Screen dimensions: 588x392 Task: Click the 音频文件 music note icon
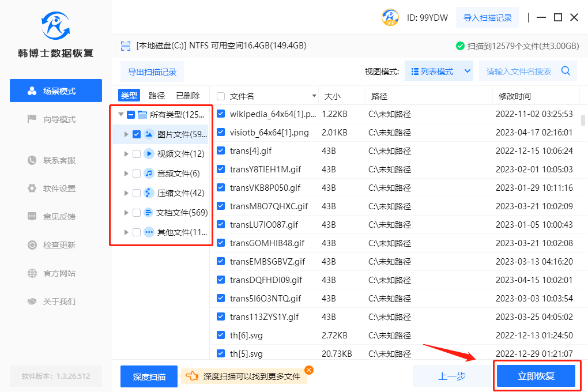pos(149,173)
